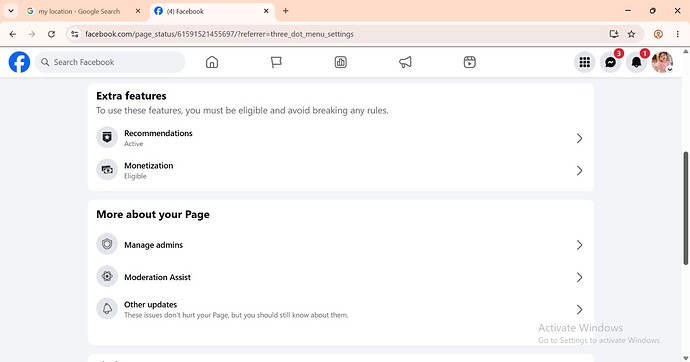
Task: Click the Active status under Recommendations
Action: click(x=133, y=144)
